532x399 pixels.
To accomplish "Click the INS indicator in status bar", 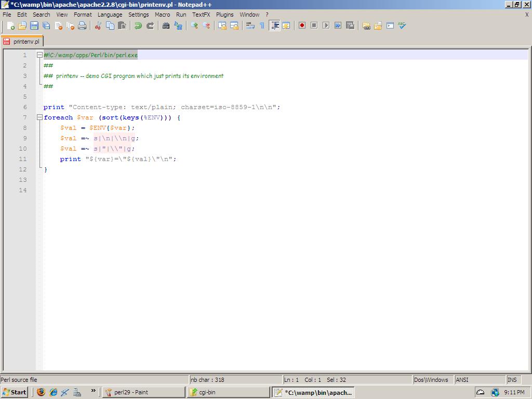I will (x=512, y=380).
